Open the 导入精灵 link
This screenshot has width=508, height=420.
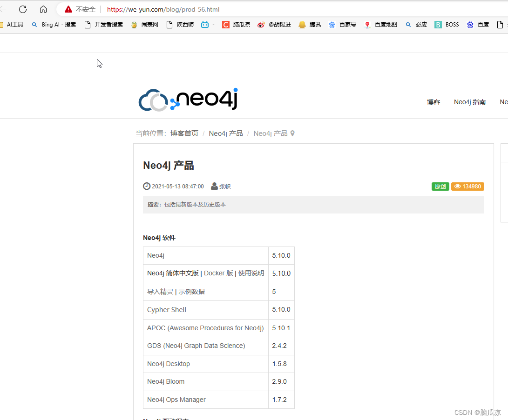pos(160,292)
